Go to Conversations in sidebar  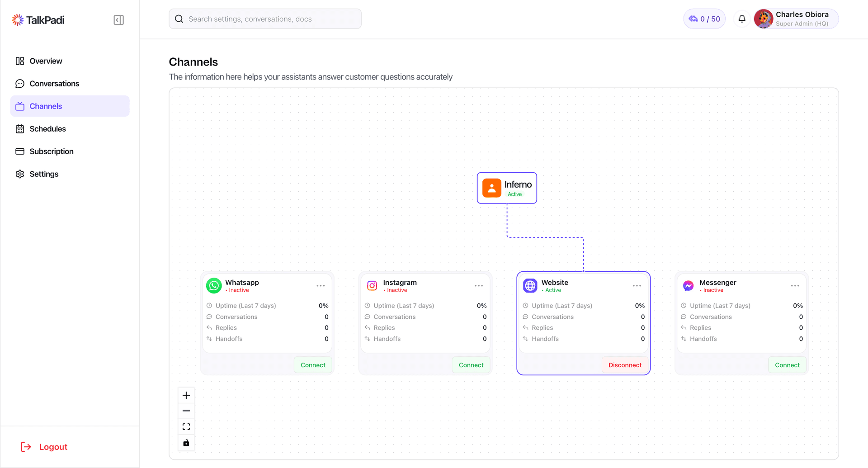(x=70, y=84)
